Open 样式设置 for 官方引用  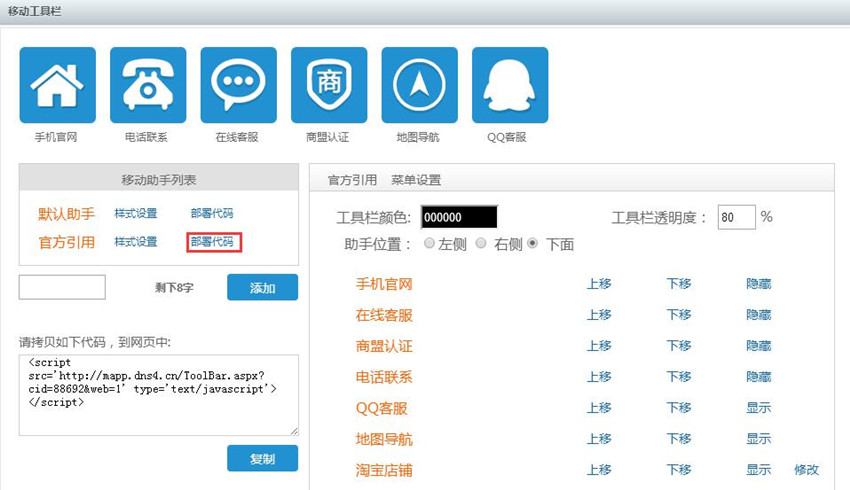click(136, 242)
